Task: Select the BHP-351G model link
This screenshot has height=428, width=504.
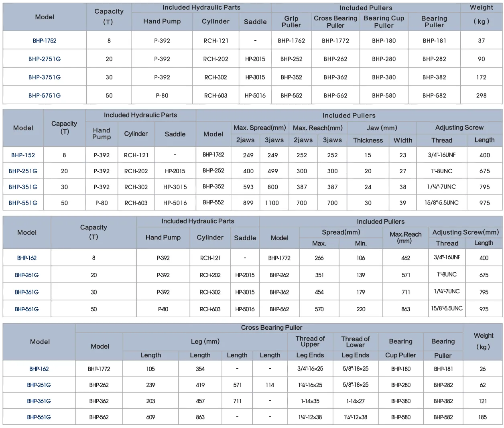Action: tap(23, 187)
